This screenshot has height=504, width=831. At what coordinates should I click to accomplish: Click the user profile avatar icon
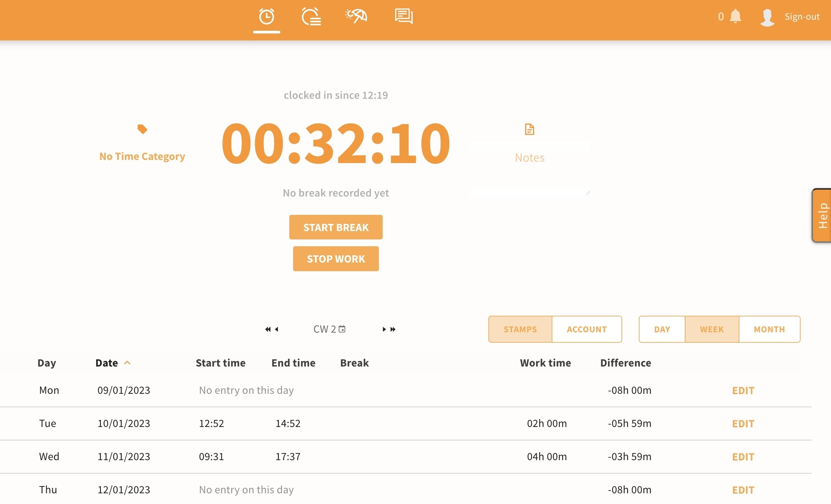767,17
